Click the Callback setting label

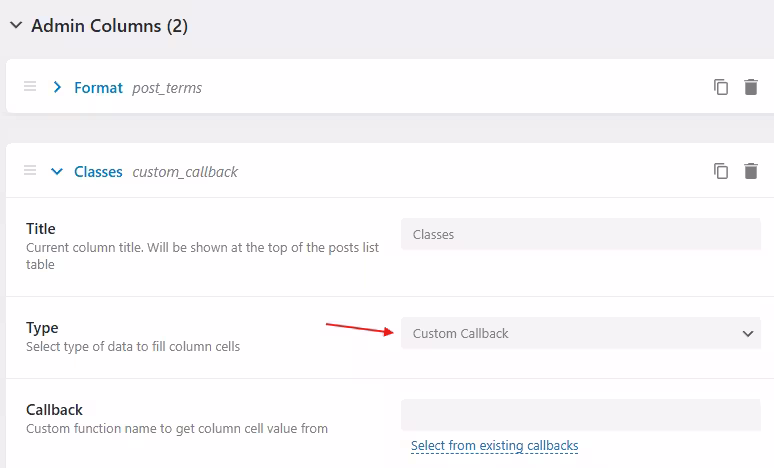pyautogui.click(x=54, y=410)
